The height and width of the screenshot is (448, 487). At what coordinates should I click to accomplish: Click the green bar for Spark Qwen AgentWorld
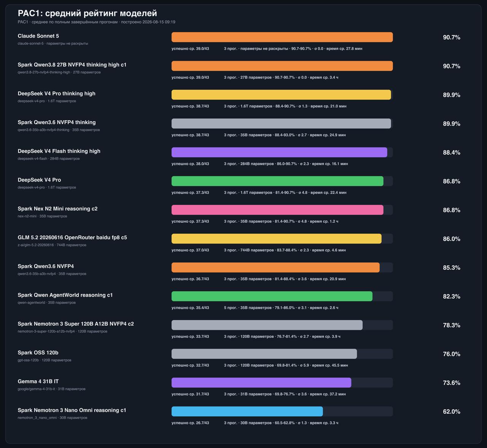tap(272, 296)
